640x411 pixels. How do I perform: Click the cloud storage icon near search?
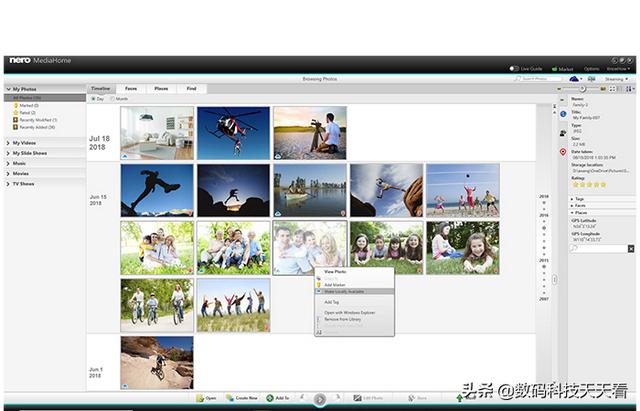[x=574, y=78]
